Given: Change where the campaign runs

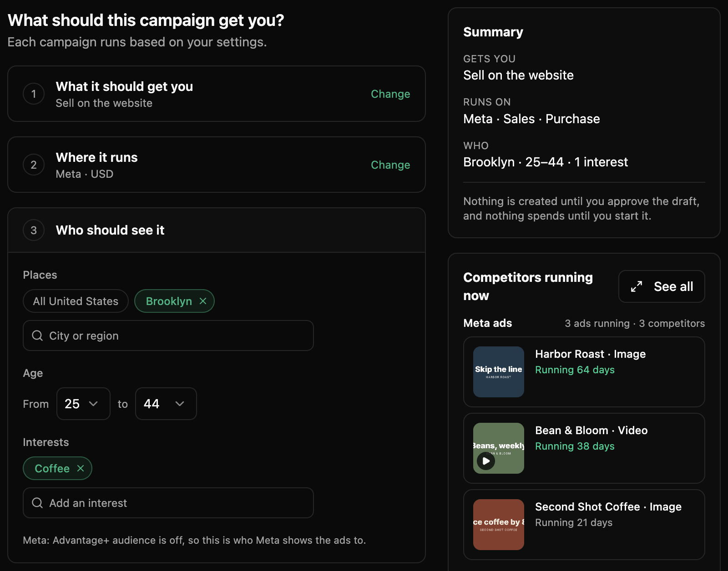Looking at the screenshot, I should coord(390,165).
